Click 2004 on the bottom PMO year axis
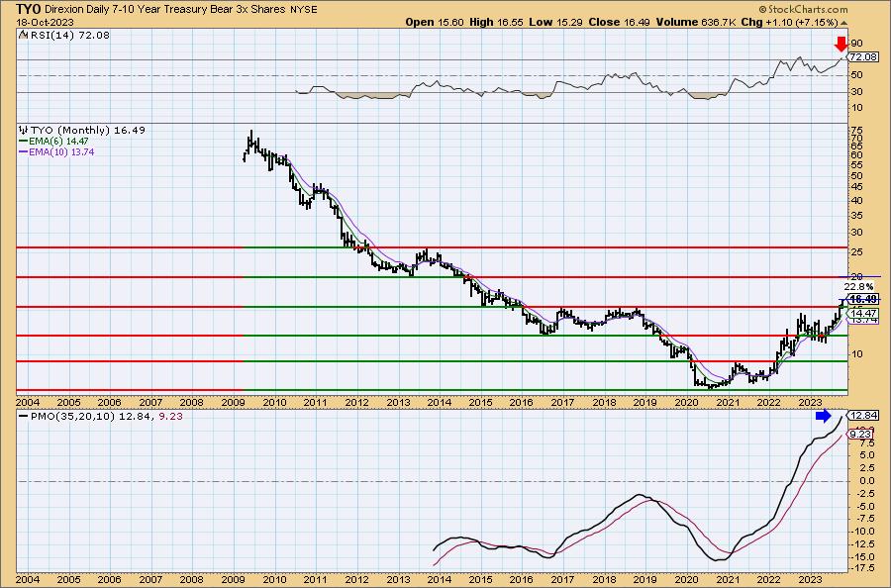The image size is (891, 588). tap(28, 579)
